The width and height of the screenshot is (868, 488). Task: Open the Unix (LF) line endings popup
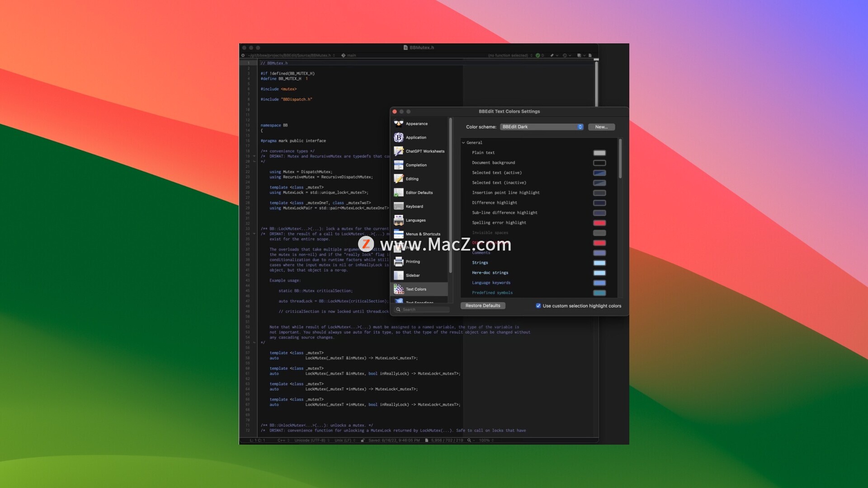(345, 440)
